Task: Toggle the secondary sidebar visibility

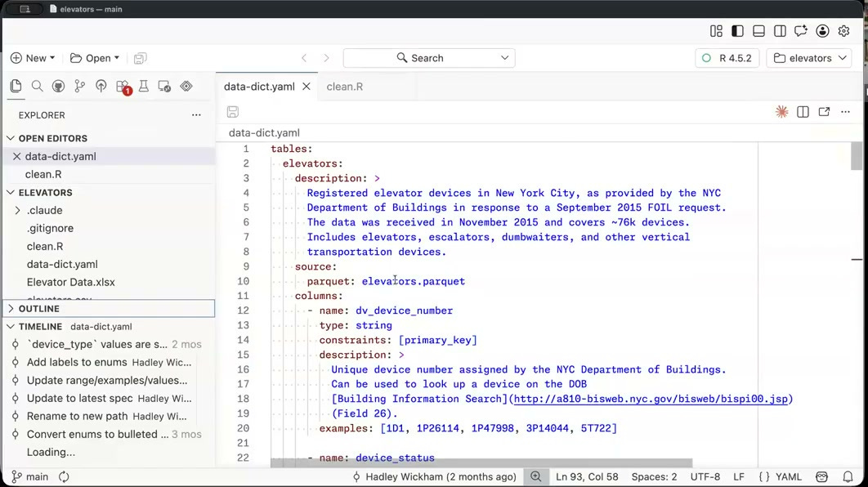Action: point(780,31)
